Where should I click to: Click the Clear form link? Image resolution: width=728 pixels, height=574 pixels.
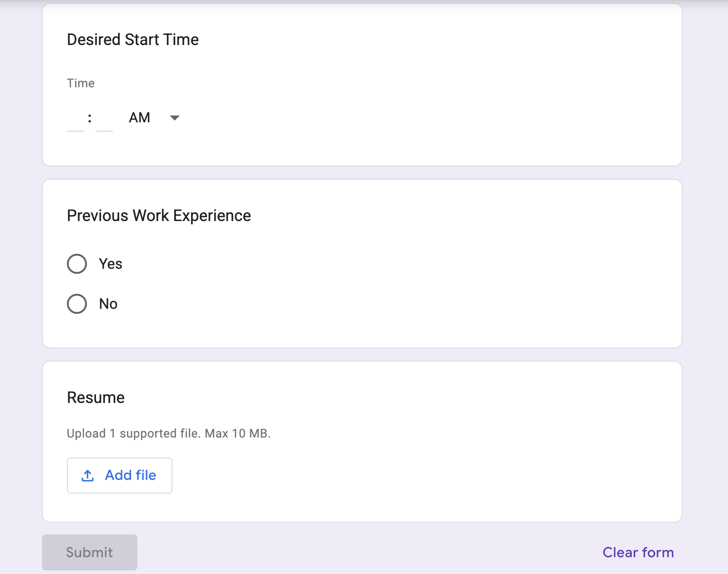click(638, 552)
